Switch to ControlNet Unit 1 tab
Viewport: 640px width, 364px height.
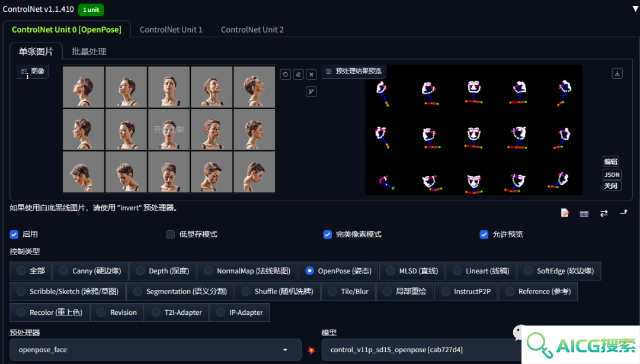tap(171, 30)
